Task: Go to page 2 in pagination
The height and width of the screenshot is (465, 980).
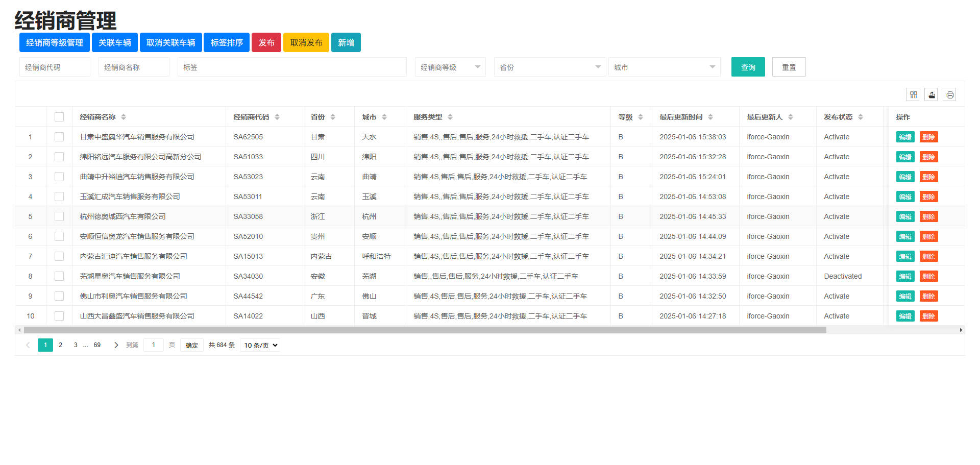Action: tap(60, 345)
